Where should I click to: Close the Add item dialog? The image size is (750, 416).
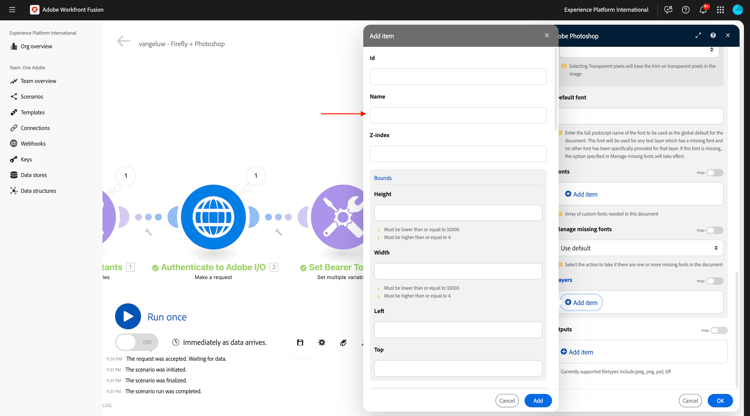(547, 35)
